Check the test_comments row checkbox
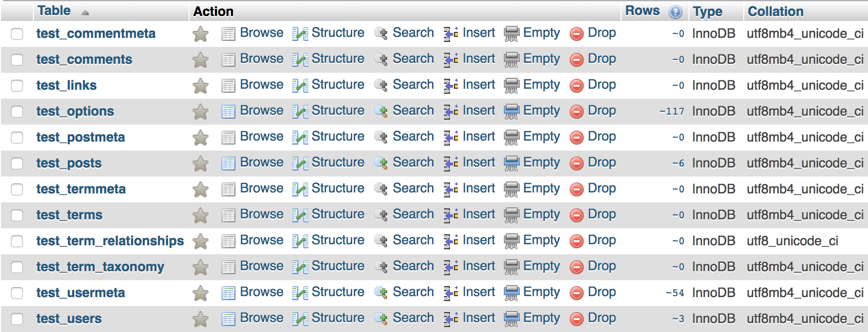Image resolution: width=868 pixels, height=332 pixels. coord(17,60)
